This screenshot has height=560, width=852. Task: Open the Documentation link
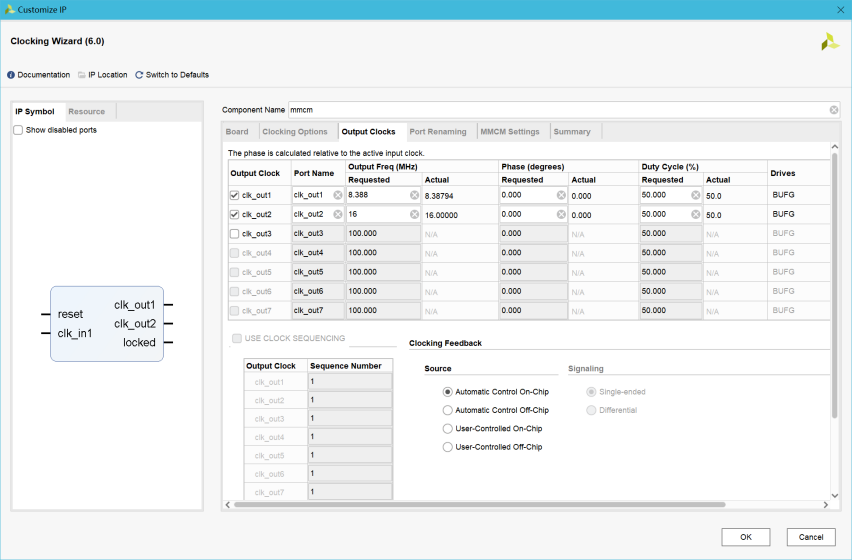point(43,75)
